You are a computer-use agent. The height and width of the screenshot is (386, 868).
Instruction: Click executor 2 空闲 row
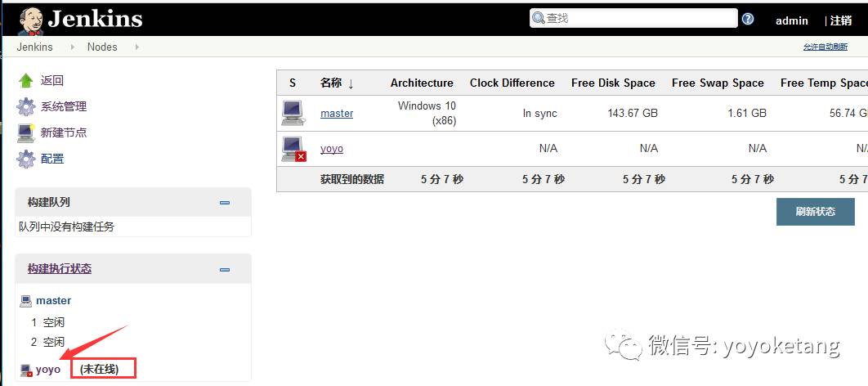point(47,342)
